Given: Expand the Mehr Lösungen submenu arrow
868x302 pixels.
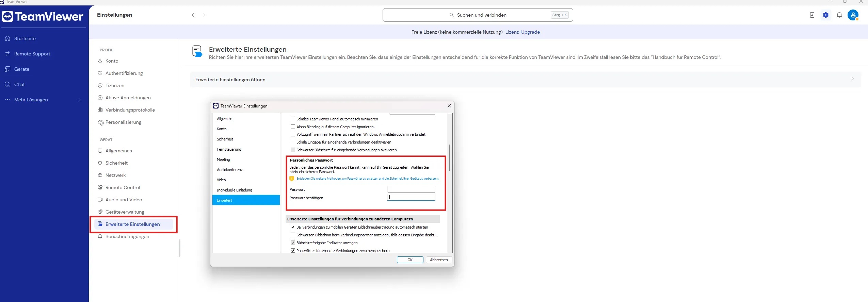Looking at the screenshot, I should (80, 100).
